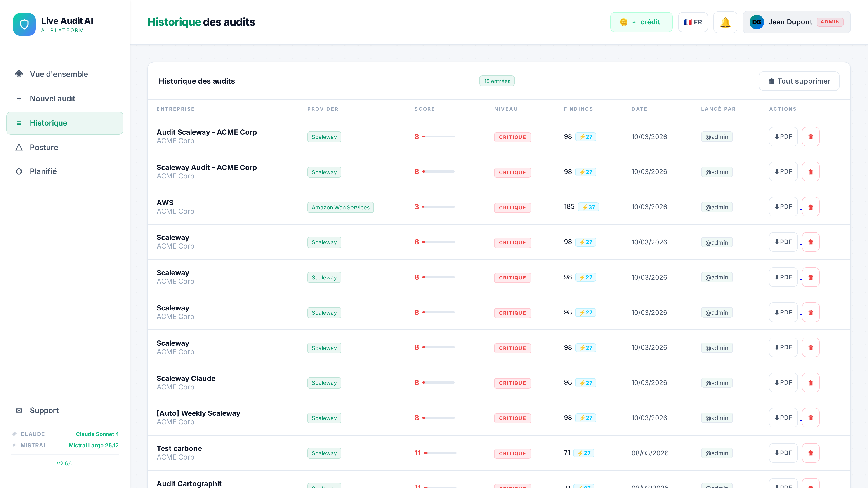Click the gold credit coin icon
Image resolution: width=868 pixels, height=488 pixels.
pyautogui.click(x=623, y=22)
